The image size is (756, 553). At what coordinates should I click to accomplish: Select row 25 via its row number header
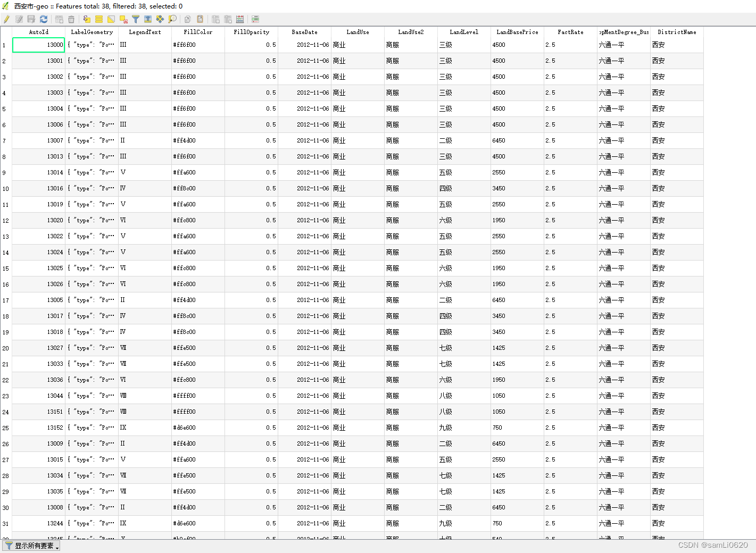coord(6,428)
